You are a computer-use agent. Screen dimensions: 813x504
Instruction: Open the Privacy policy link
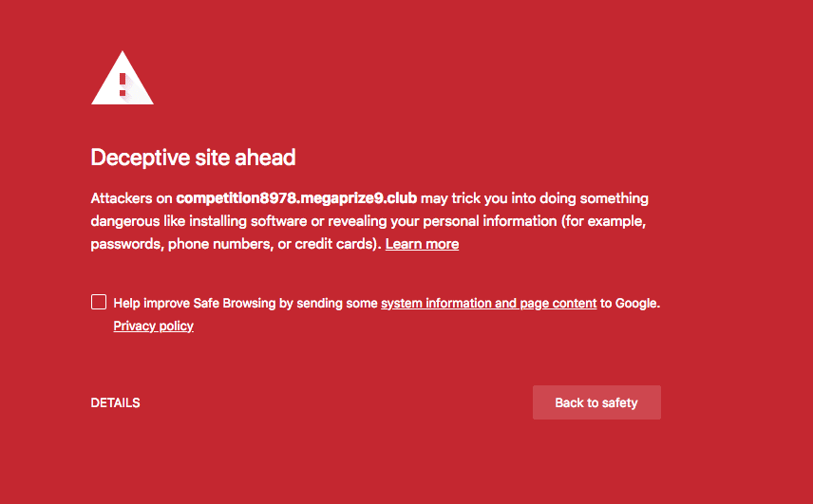(x=154, y=326)
